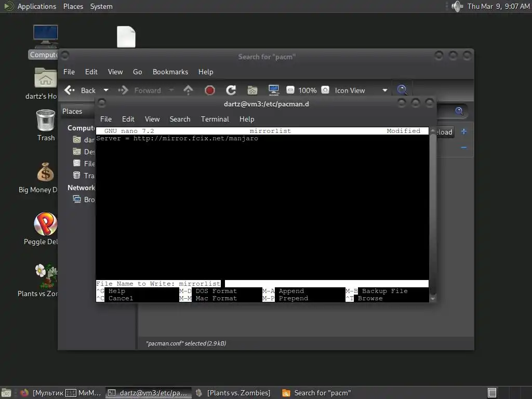The image size is (532, 399).
Task: Select home folder entry in Places sidebar
Action: point(84,140)
